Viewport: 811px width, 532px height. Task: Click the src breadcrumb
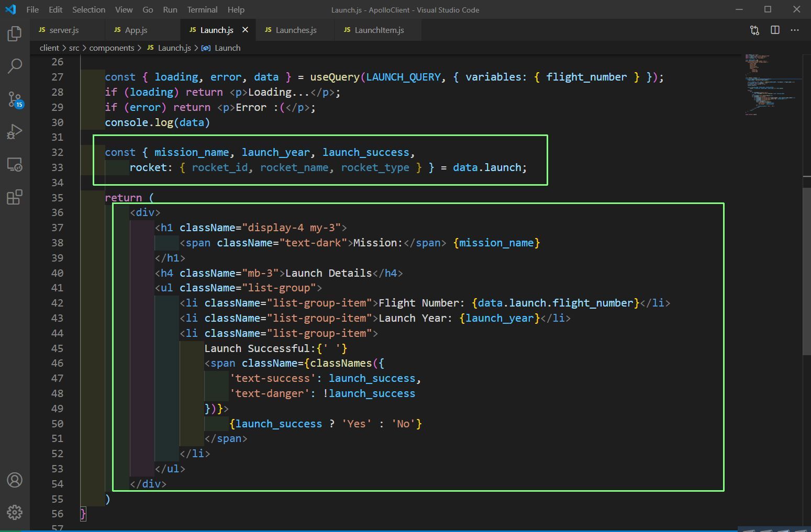tap(74, 48)
